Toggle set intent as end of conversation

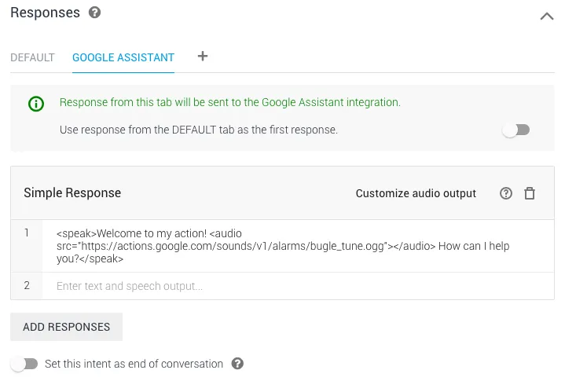[24, 364]
